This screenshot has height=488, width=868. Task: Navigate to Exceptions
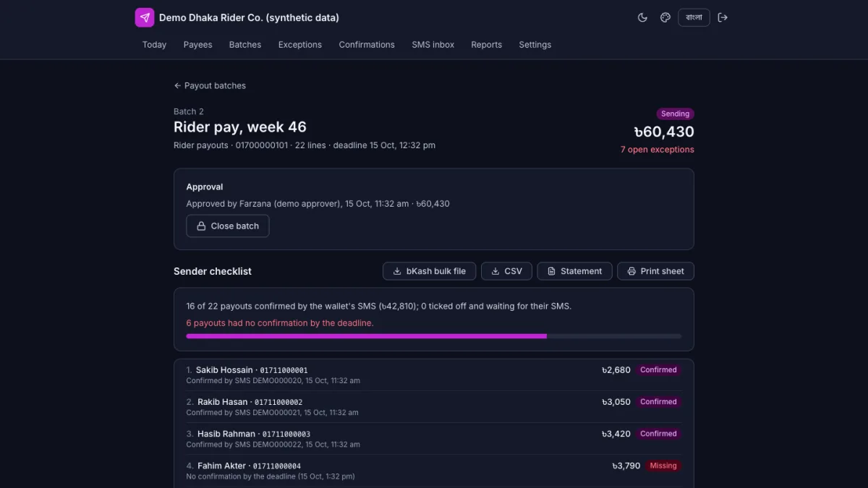(x=300, y=45)
